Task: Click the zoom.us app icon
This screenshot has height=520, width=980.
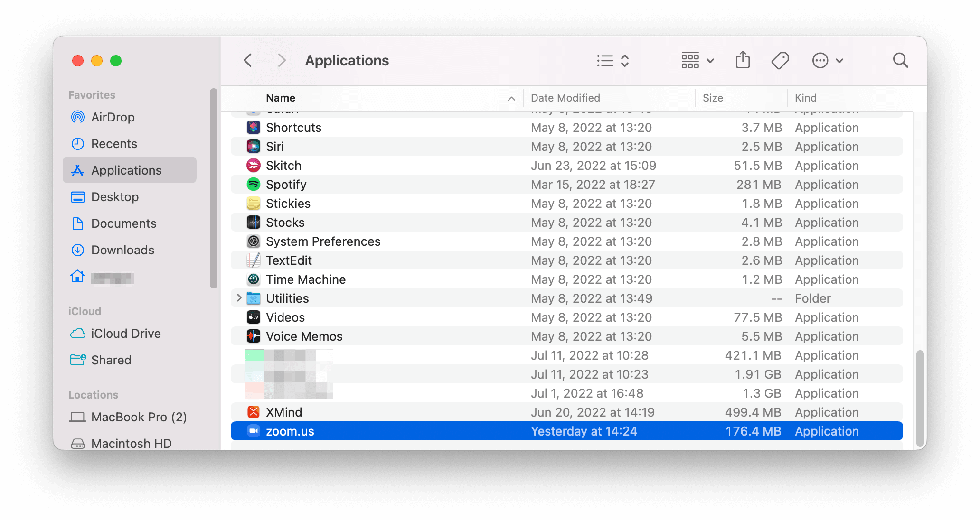Action: coord(254,431)
